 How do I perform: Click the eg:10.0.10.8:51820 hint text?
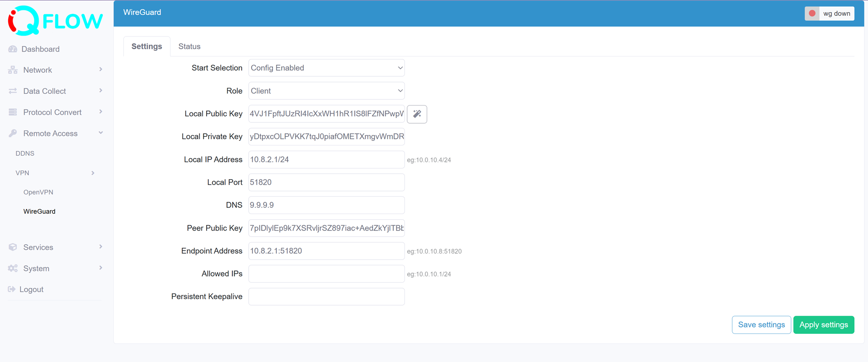pyautogui.click(x=434, y=251)
